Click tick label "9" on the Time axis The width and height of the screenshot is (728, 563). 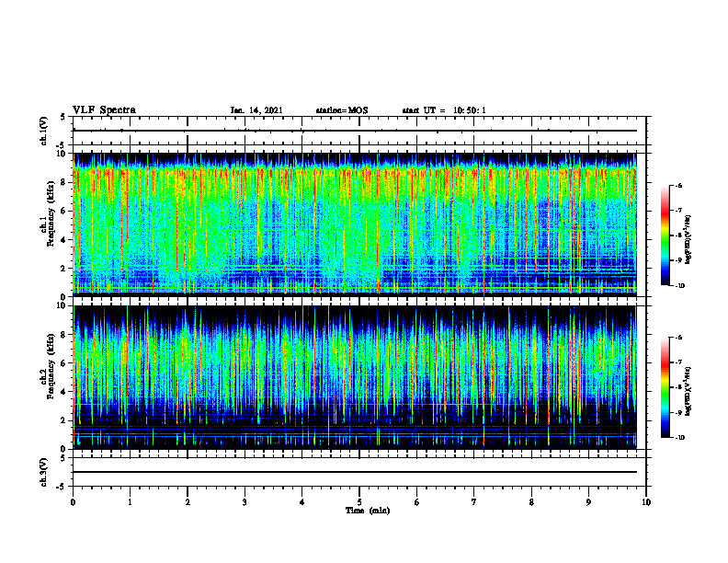[x=588, y=502]
